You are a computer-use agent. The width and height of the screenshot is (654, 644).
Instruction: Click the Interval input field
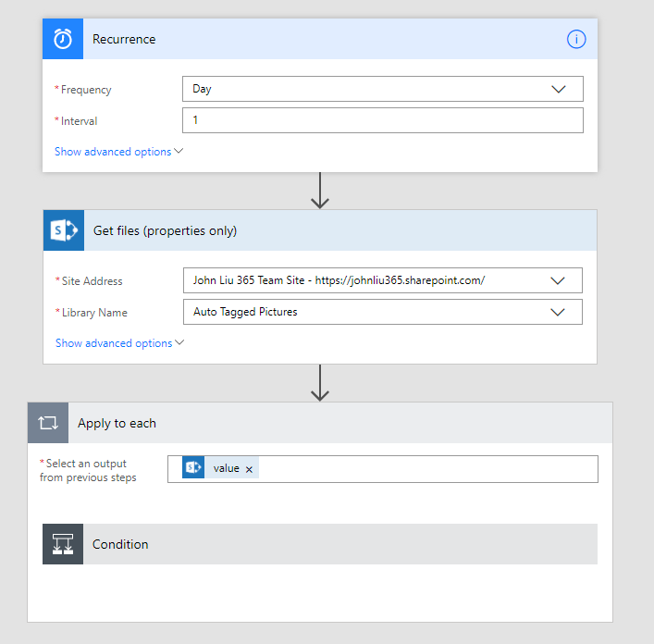pos(382,120)
